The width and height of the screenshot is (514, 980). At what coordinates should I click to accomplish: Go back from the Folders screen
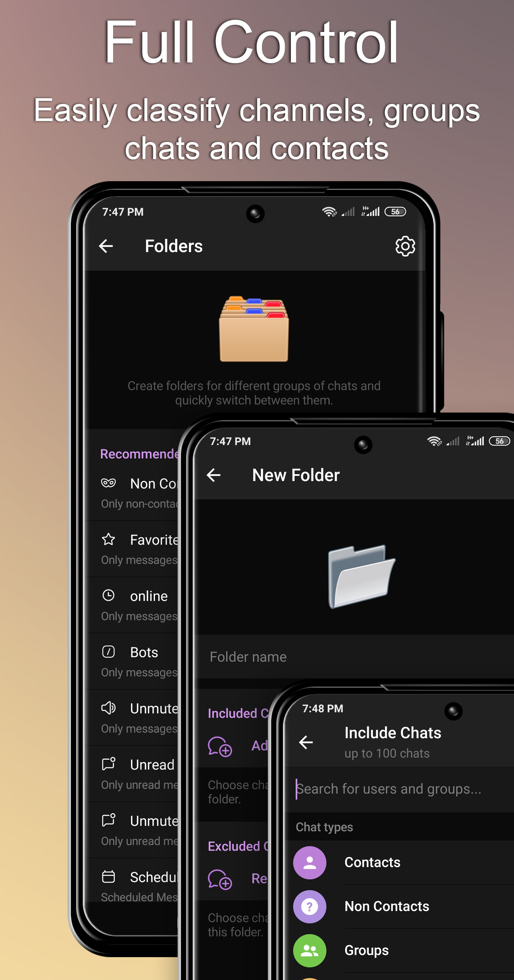click(106, 246)
